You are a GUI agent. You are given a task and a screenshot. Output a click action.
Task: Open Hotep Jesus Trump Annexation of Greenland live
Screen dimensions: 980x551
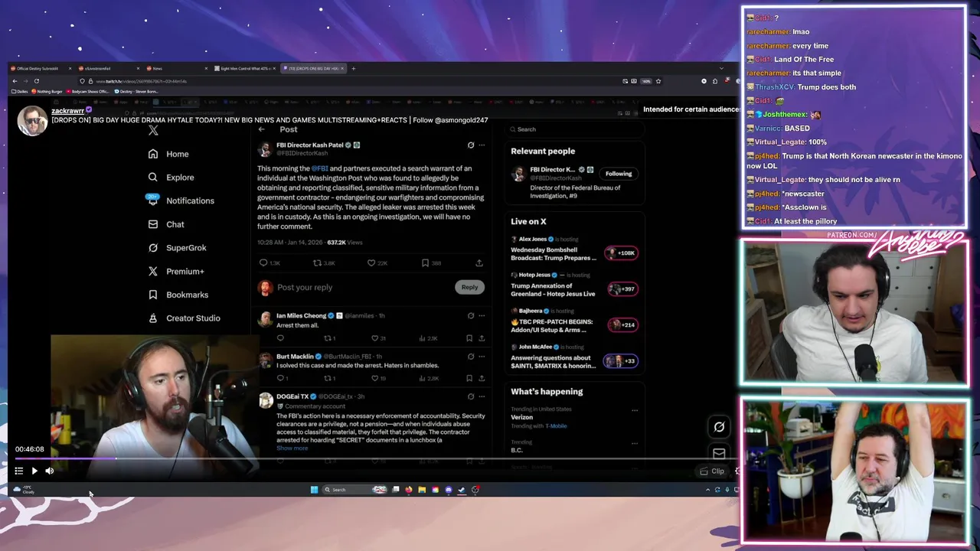573,285
